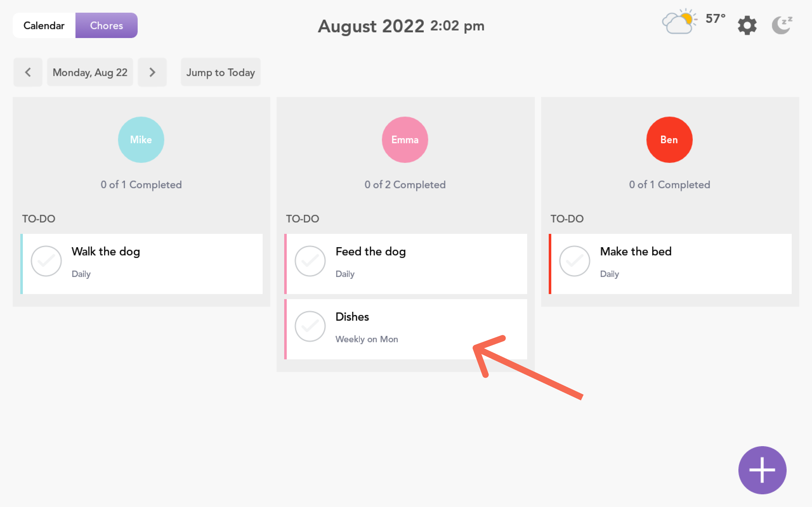This screenshot has height=507, width=812.
Task: Go to previous day arrow
Action: click(28, 72)
